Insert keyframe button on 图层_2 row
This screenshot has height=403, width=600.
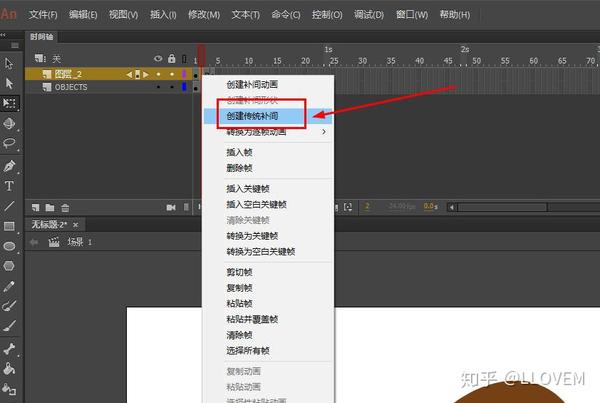pyautogui.click(x=137, y=74)
